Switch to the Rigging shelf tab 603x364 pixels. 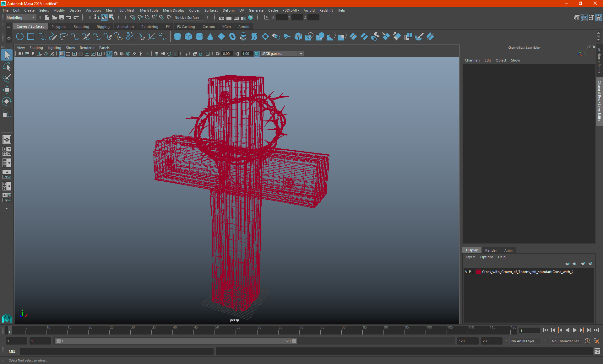click(x=103, y=27)
